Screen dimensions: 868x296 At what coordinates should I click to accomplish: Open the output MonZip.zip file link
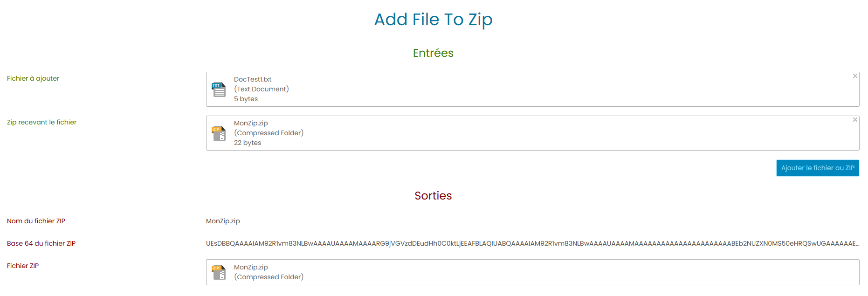tap(251, 267)
